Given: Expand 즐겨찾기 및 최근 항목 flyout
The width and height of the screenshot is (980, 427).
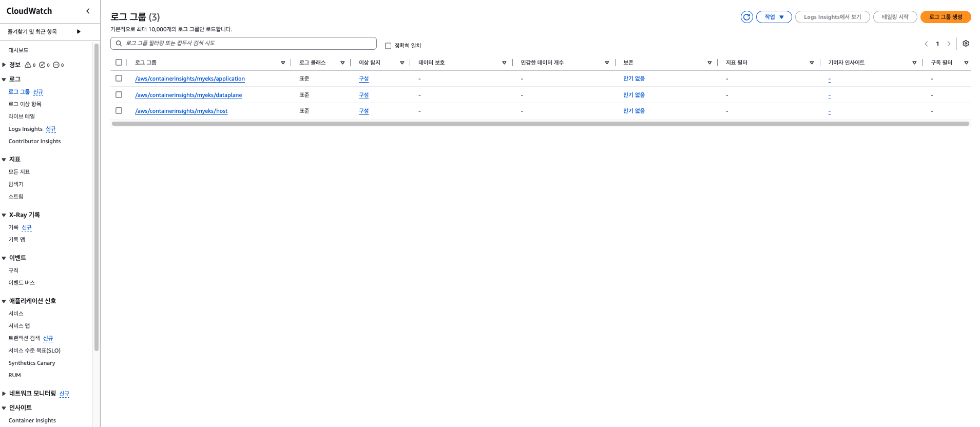Looking at the screenshot, I should [79, 31].
